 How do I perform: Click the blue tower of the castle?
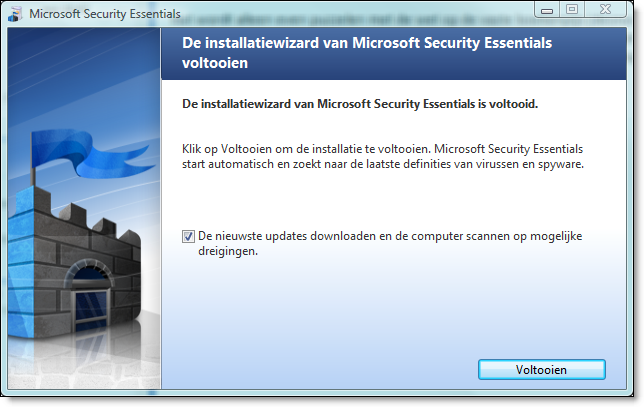point(21,263)
